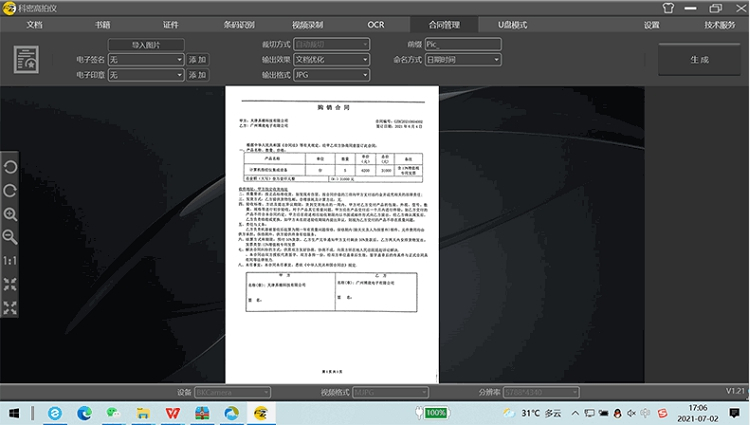
Task: Click the zoom in magnifier icon
Action: click(x=10, y=214)
